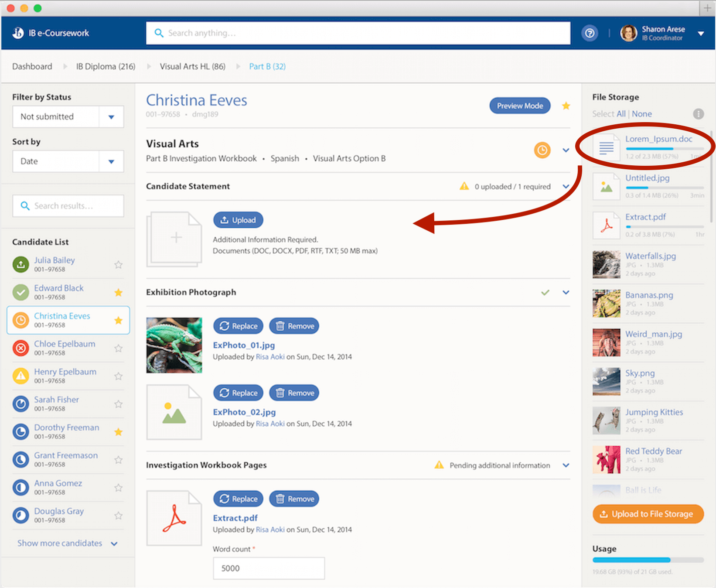Click the IB e-Coursework logo
The image size is (716, 588).
[x=51, y=33]
